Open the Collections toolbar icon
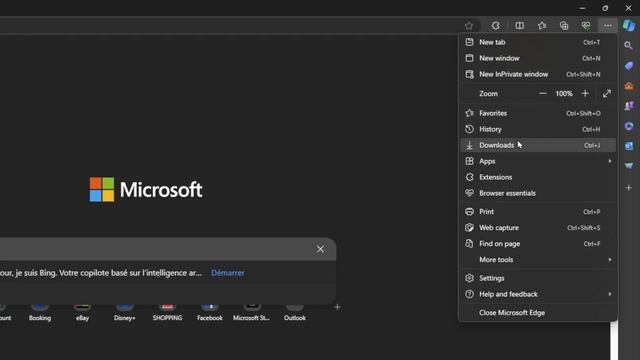 [x=564, y=26]
